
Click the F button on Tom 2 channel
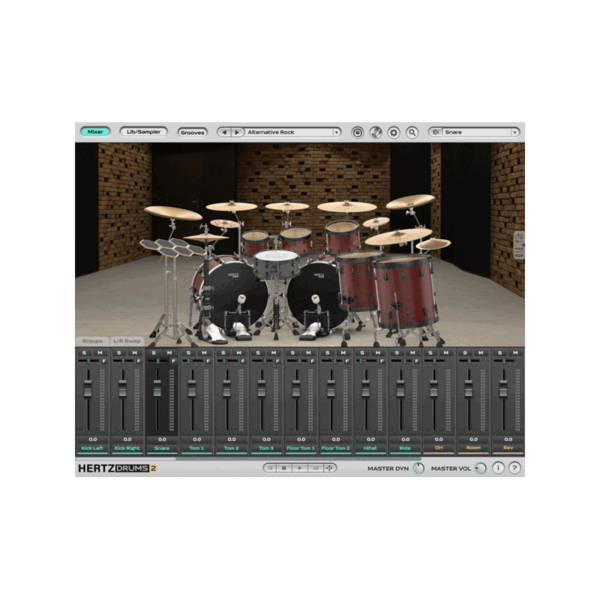point(243,361)
